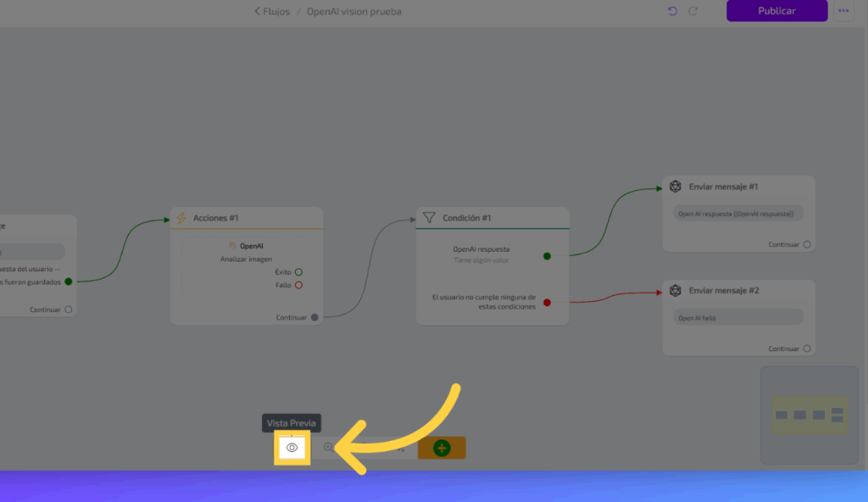The width and height of the screenshot is (868, 502).
Task: Click the zoom in magnifier icon
Action: tap(329, 448)
